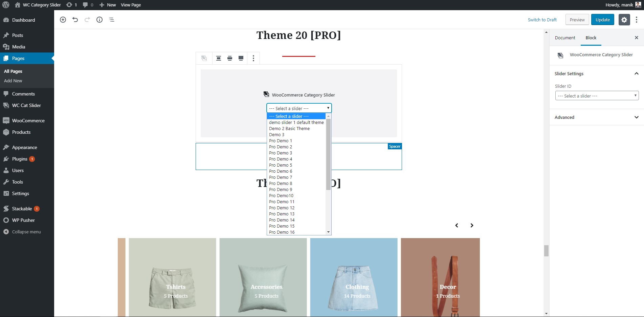This screenshot has height=317, width=644.
Task: Open Appearance in the admin menu
Action: click(27, 147)
